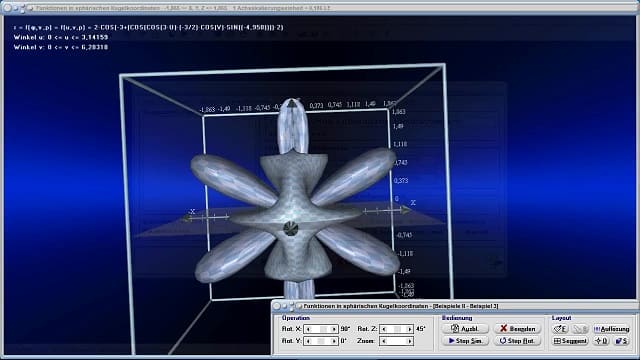Viewport: 640px width, 360px height.
Task: Click the Rot. Z scrollbar thumb
Action: 397,329
